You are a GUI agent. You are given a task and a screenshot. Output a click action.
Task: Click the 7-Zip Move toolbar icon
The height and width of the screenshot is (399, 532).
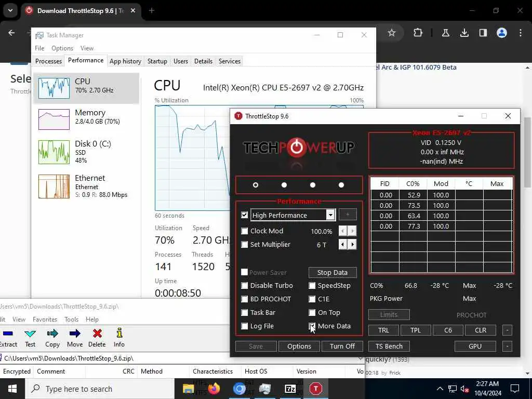75,334
